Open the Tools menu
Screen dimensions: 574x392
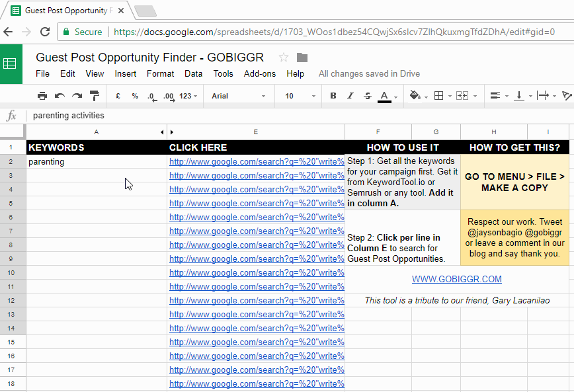(224, 73)
